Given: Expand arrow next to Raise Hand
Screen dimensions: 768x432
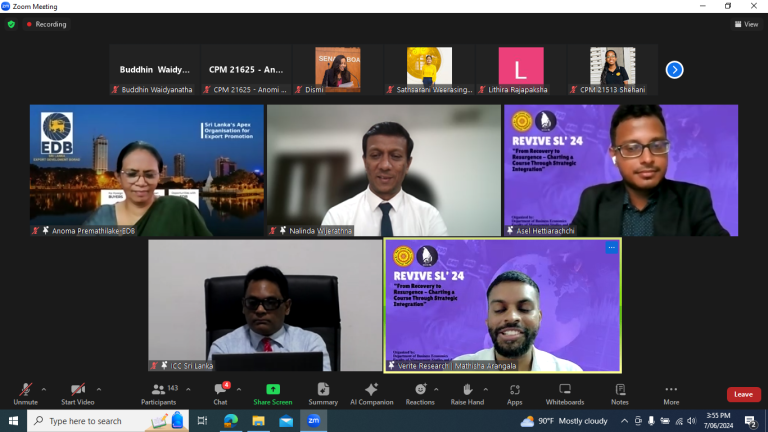Looking at the screenshot, I should tap(486, 389).
